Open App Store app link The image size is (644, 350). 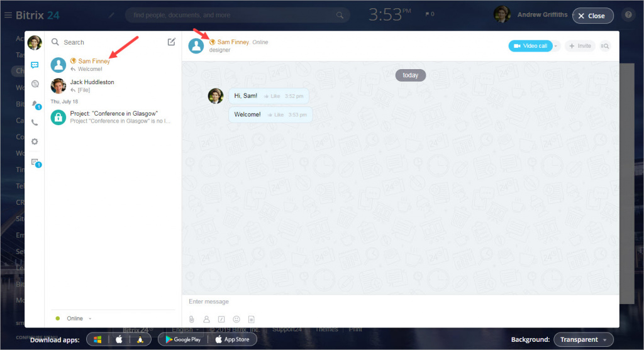coord(233,339)
